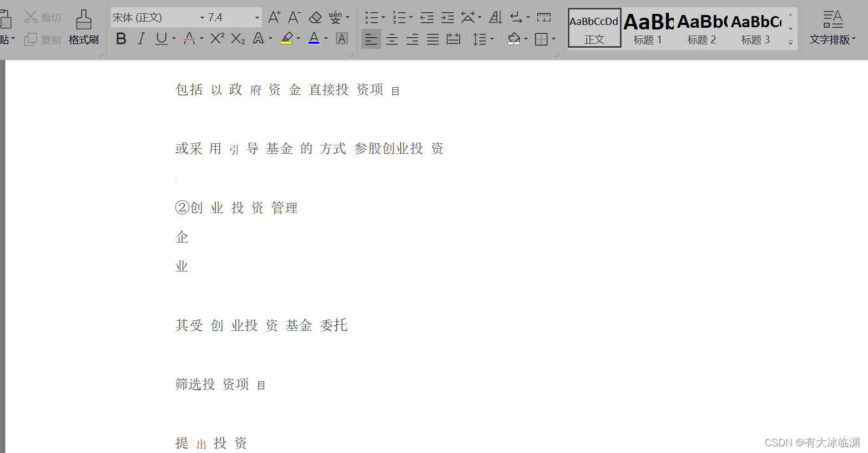Click the numbered list icon
The width and height of the screenshot is (868, 453).
coord(399,17)
